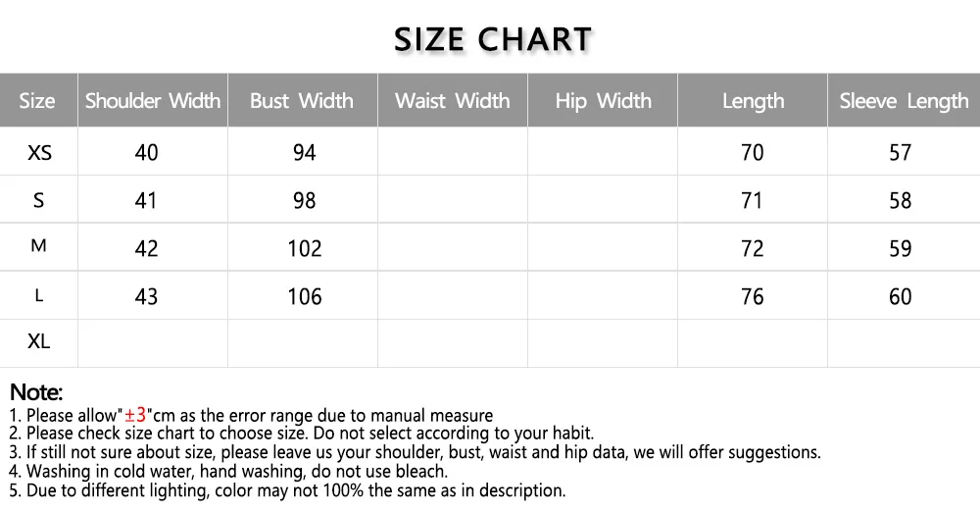Select the Sleeve Length column header

tap(904, 101)
